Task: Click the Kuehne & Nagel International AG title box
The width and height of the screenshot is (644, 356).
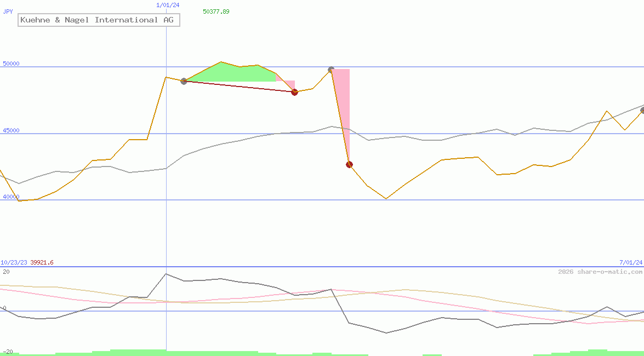Action: 99,20
